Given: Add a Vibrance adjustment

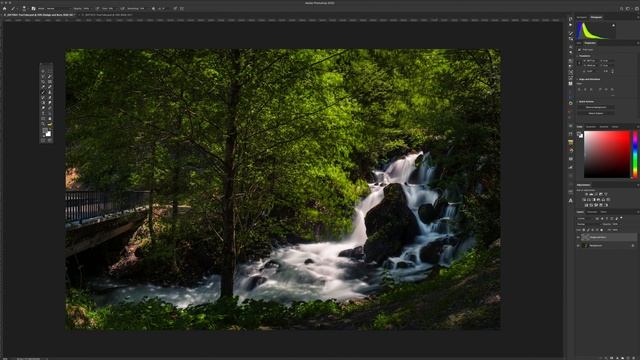Looking at the screenshot, I should pos(606,194).
